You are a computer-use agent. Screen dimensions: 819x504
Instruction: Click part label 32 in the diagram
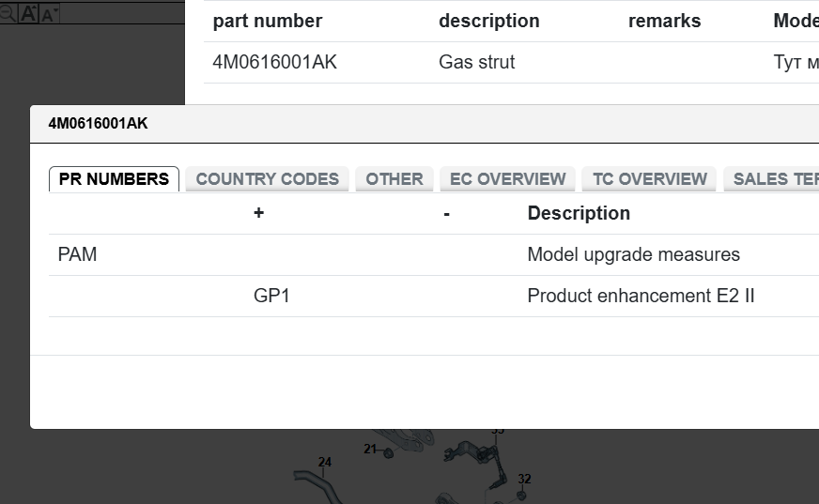coord(524,480)
